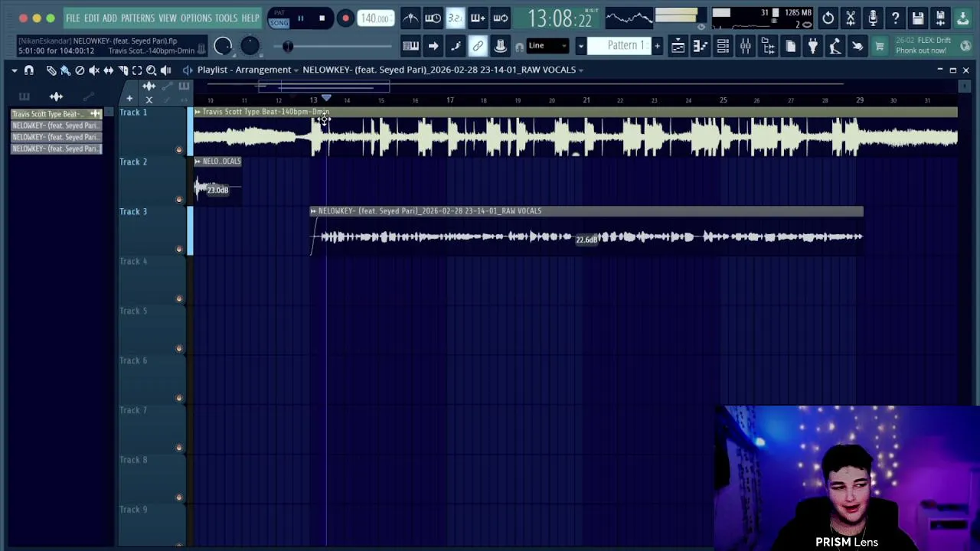Open the HELP menu
This screenshot has height=551, width=980.
250,18
